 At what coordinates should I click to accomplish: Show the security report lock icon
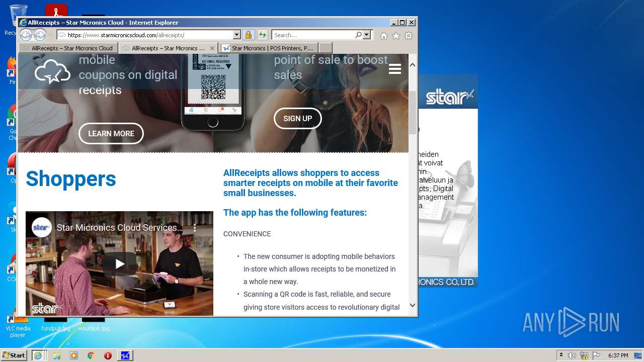(248, 35)
